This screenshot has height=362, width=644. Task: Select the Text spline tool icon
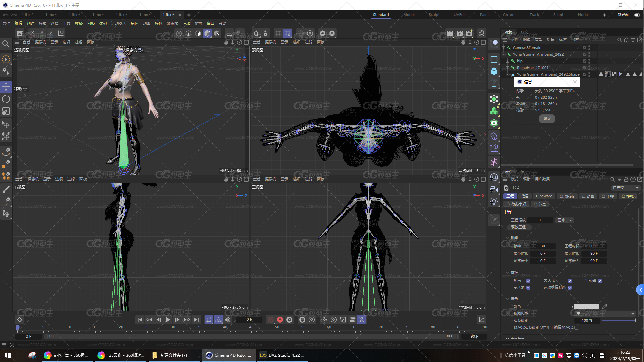point(494,83)
